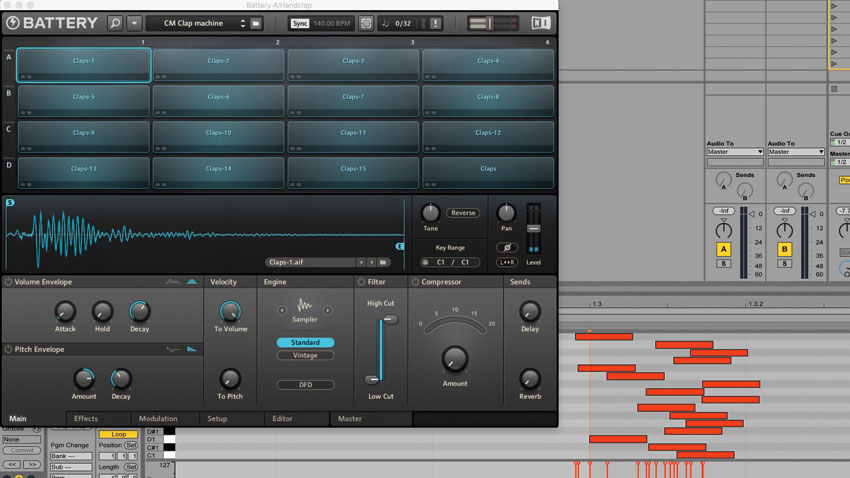850x478 pixels.
Task: Open the kit folder icon beside CM Clap machine
Action: coord(256,23)
